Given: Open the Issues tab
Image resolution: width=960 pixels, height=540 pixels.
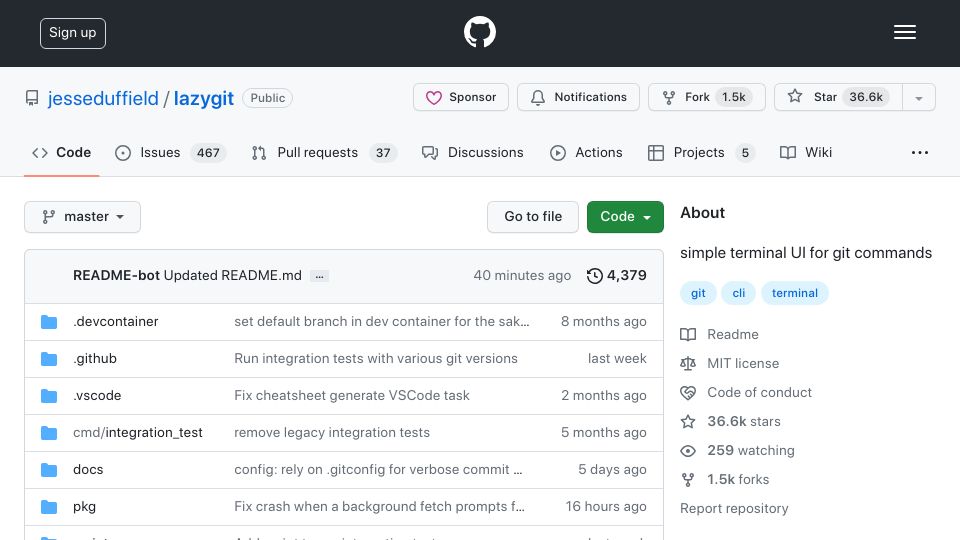Looking at the screenshot, I should [170, 152].
